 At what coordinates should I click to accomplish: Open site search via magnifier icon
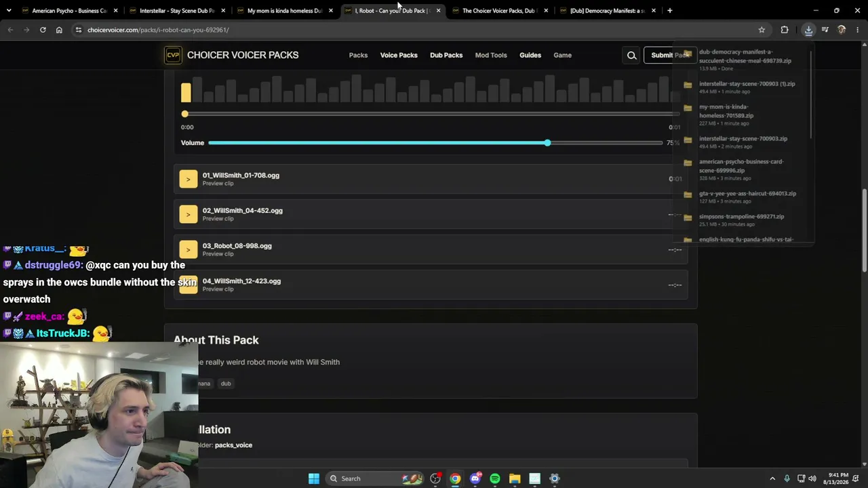[632, 56]
